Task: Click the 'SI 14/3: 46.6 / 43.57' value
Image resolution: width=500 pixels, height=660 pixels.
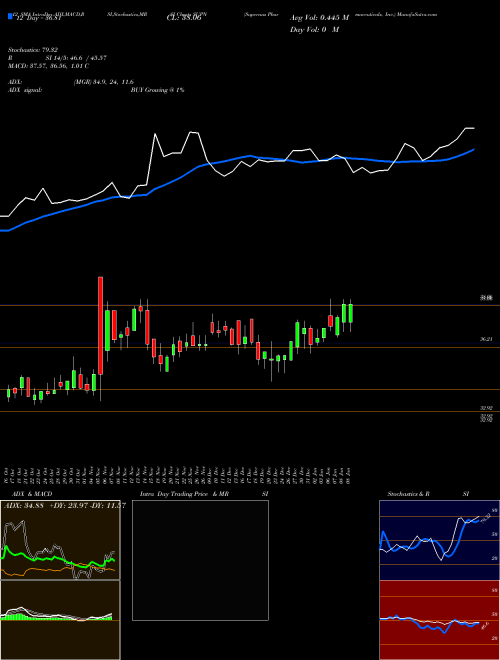Action: (76, 58)
